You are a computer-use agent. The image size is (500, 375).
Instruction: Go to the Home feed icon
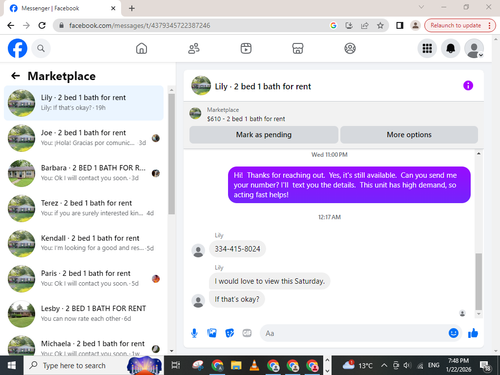click(141, 49)
